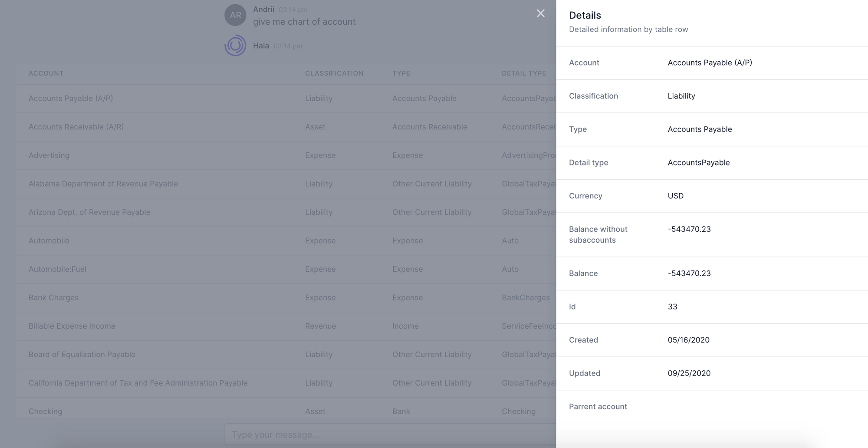
Task: Click the Type your message input field
Action: (x=390, y=434)
